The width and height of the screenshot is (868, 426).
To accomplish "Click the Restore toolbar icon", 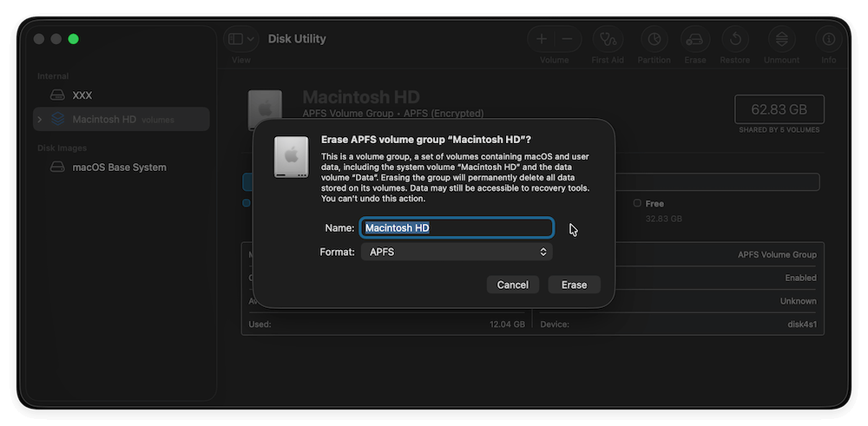I will [735, 39].
